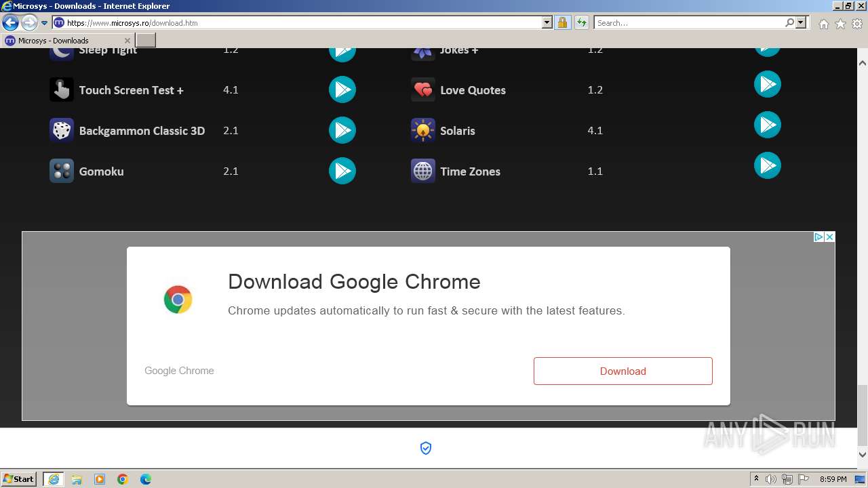Image resolution: width=868 pixels, height=488 pixels.
Task: Open a new blank tab
Action: tap(146, 41)
